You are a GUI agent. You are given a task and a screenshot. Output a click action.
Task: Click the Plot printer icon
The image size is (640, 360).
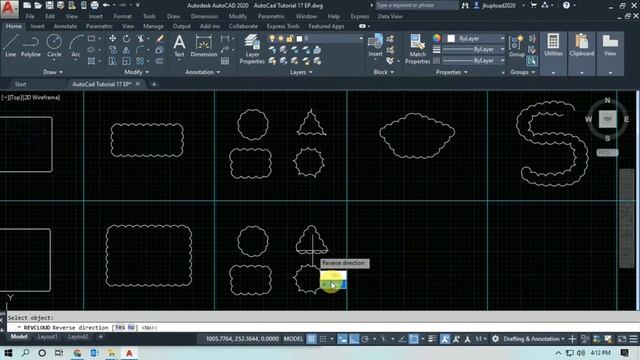(94, 5)
